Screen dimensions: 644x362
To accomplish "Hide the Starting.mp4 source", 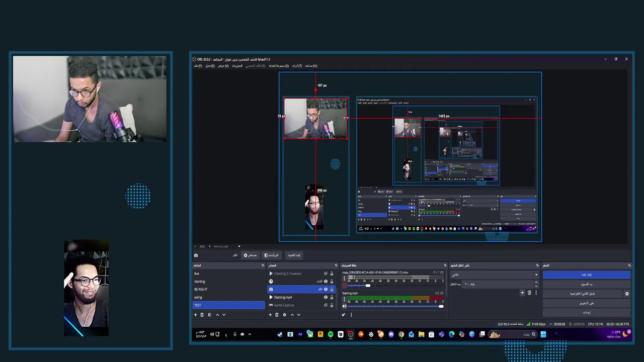I will pyautogui.click(x=326, y=297).
